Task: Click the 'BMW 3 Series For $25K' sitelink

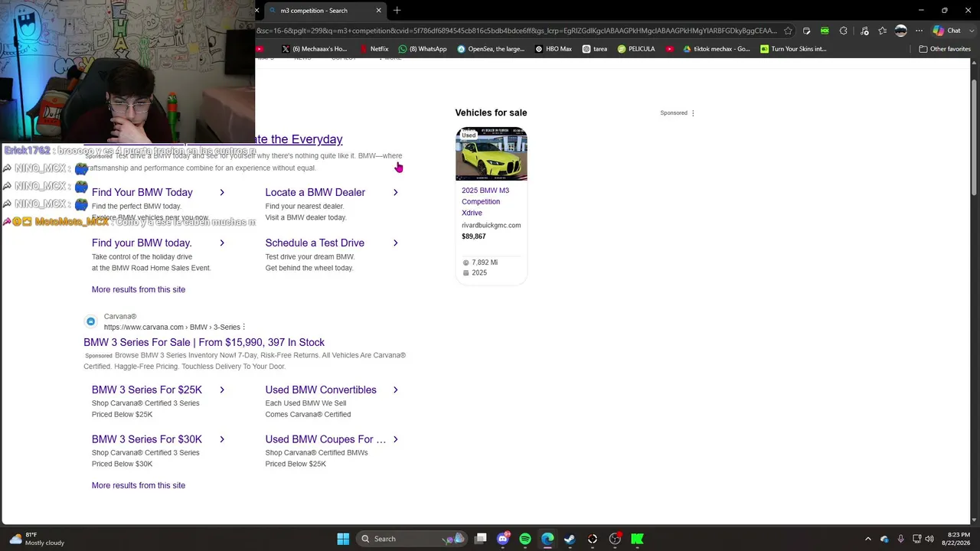Action: (147, 390)
